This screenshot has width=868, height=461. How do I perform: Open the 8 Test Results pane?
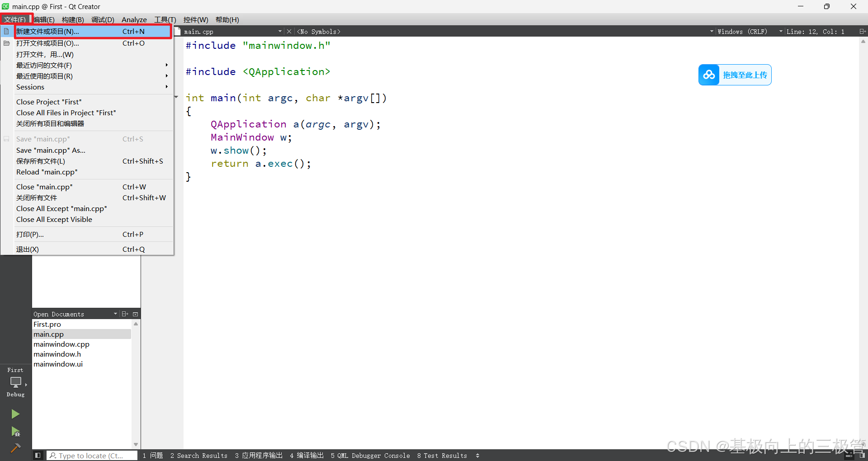pos(442,456)
